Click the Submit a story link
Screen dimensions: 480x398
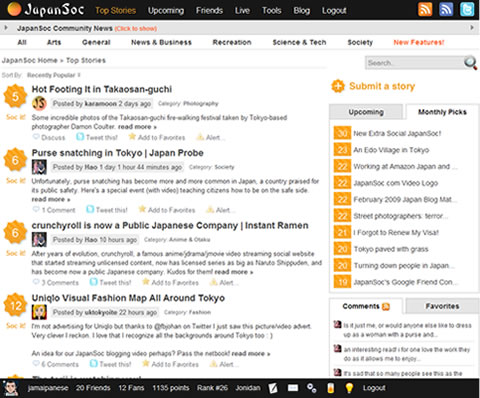click(x=382, y=86)
